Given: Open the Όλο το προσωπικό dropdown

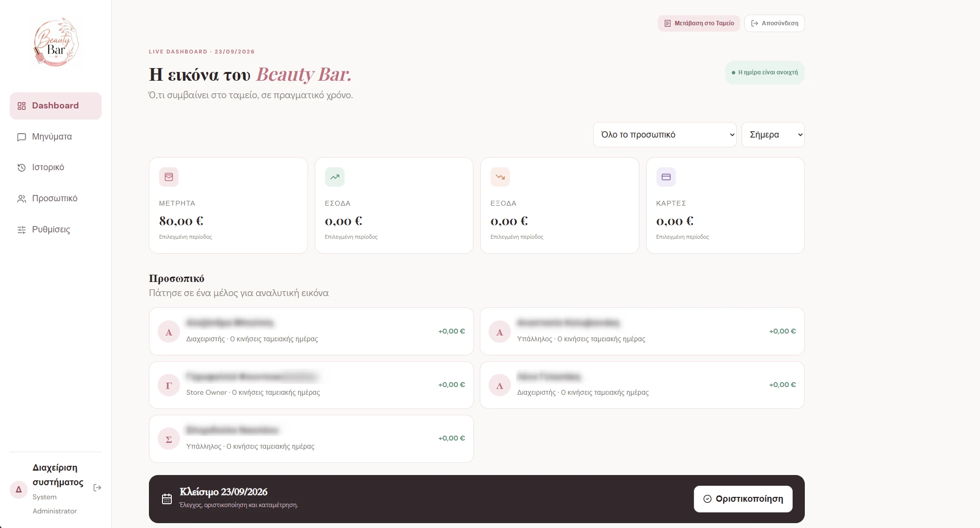Looking at the screenshot, I should pos(665,135).
